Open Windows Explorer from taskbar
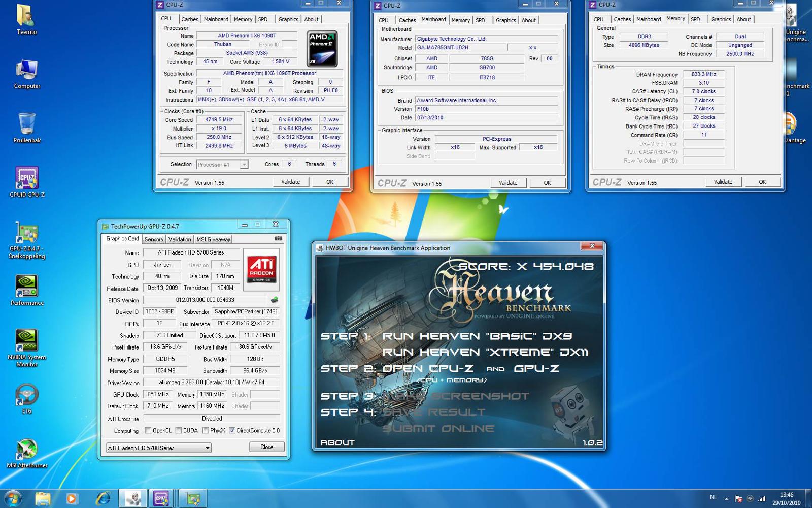The image size is (812, 508). point(43,499)
